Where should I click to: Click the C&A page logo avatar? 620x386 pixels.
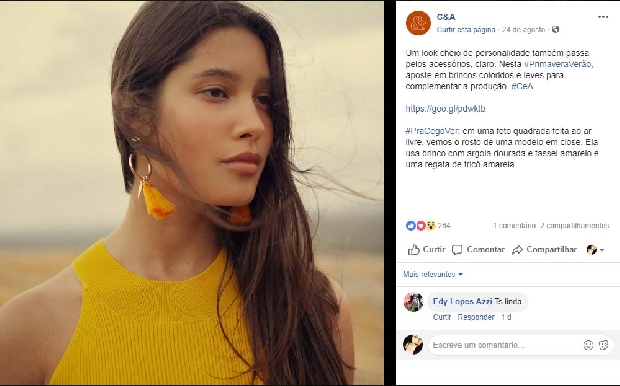pos(418,23)
